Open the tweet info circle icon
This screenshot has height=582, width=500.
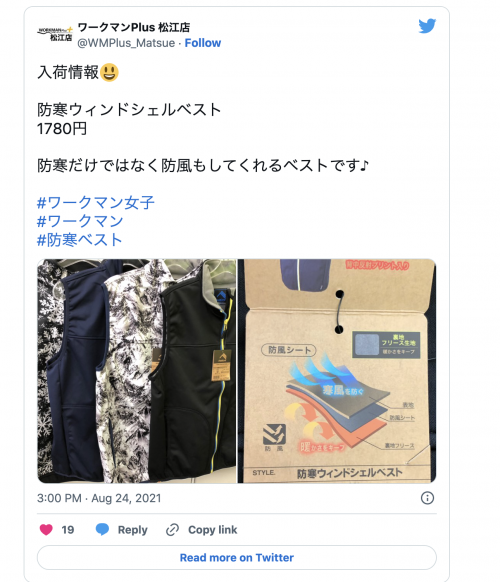427,498
